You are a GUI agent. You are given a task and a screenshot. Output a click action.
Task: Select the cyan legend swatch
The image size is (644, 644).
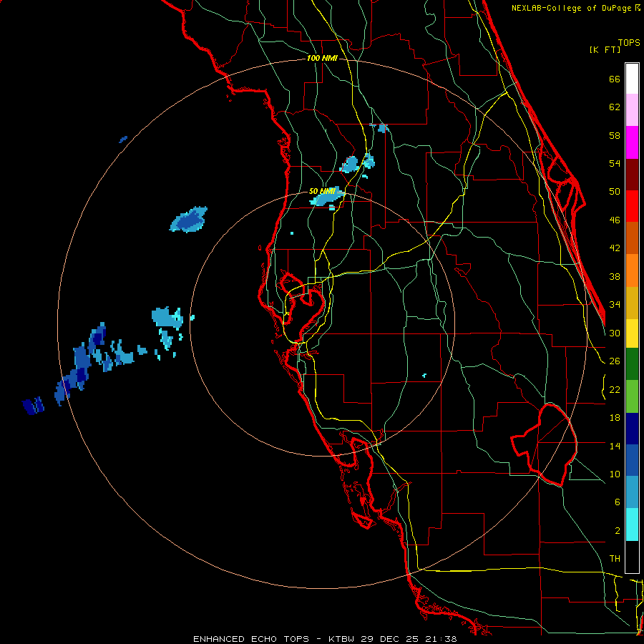coord(632,525)
